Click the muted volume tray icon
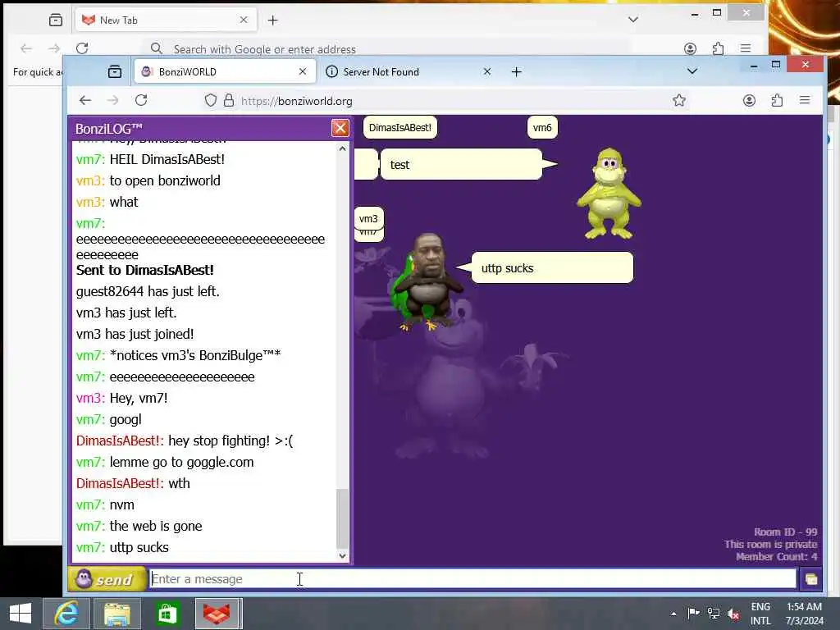The image size is (840, 630). 733,614
